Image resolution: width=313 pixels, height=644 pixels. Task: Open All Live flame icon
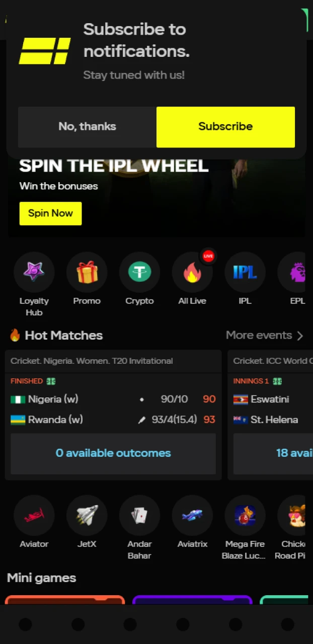click(192, 272)
